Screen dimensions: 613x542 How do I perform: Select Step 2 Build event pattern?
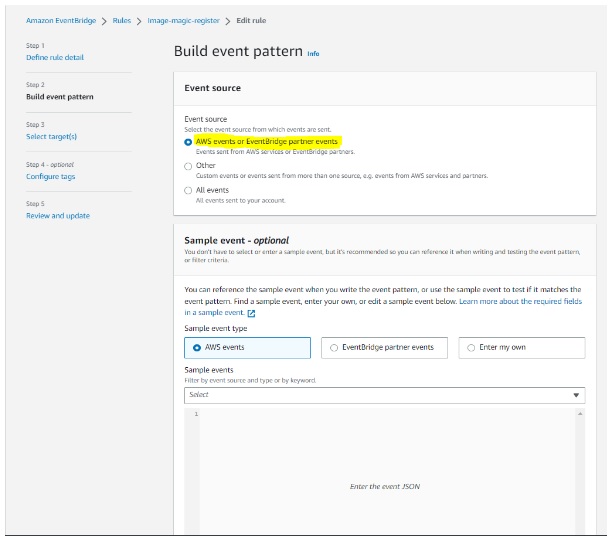coord(60,97)
